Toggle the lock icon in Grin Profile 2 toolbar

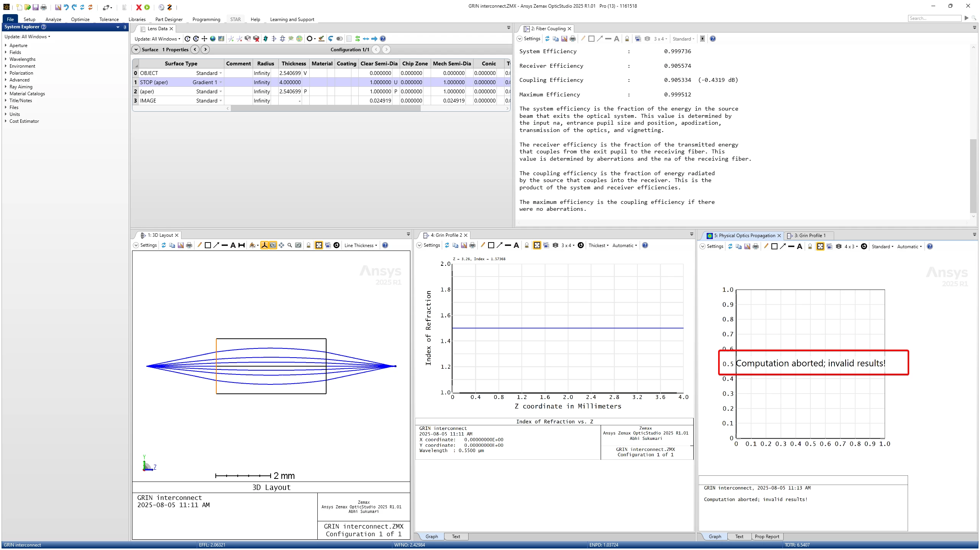pyautogui.click(x=527, y=245)
